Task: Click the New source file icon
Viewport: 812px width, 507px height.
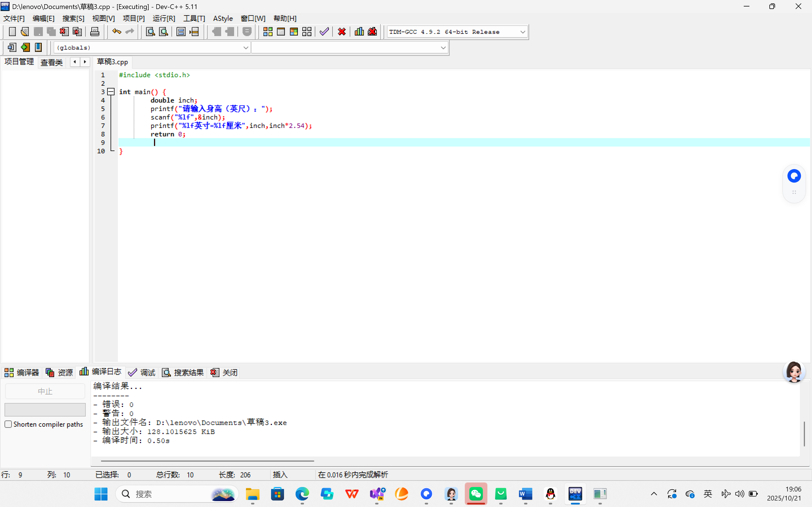Action: click(x=12, y=32)
